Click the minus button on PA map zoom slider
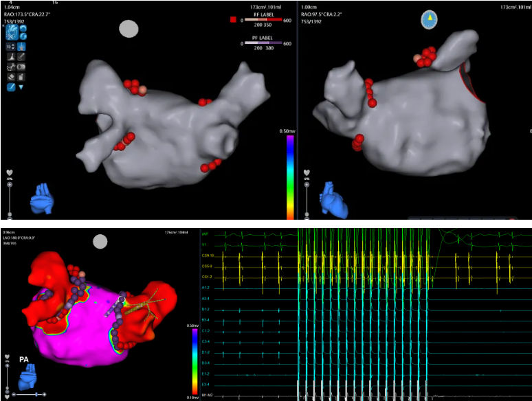532x401 pixels. click(14, 394)
